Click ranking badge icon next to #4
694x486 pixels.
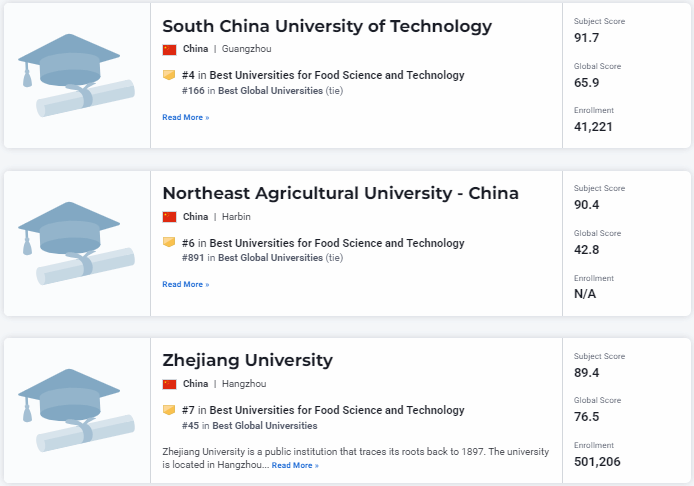tap(169, 75)
